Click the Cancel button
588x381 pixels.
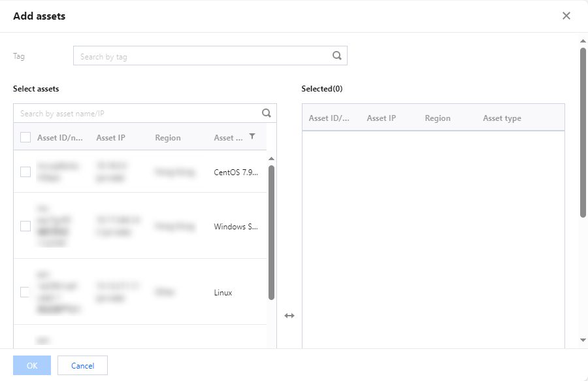click(x=82, y=365)
